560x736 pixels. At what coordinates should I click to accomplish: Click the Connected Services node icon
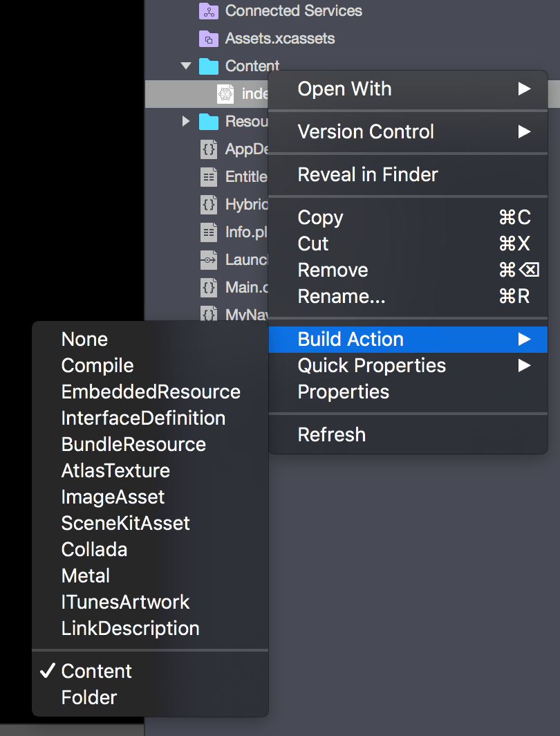[208, 10]
